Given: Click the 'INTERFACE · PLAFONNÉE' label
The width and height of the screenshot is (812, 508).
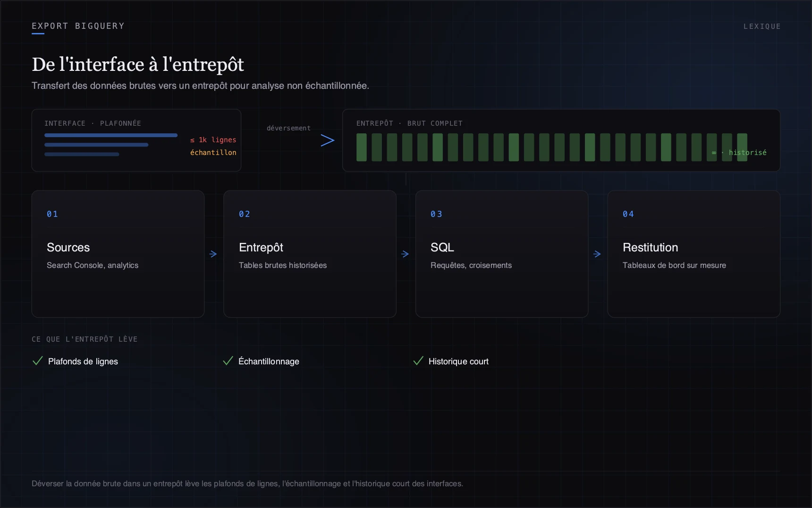Looking at the screenshot, I should 93,123.
